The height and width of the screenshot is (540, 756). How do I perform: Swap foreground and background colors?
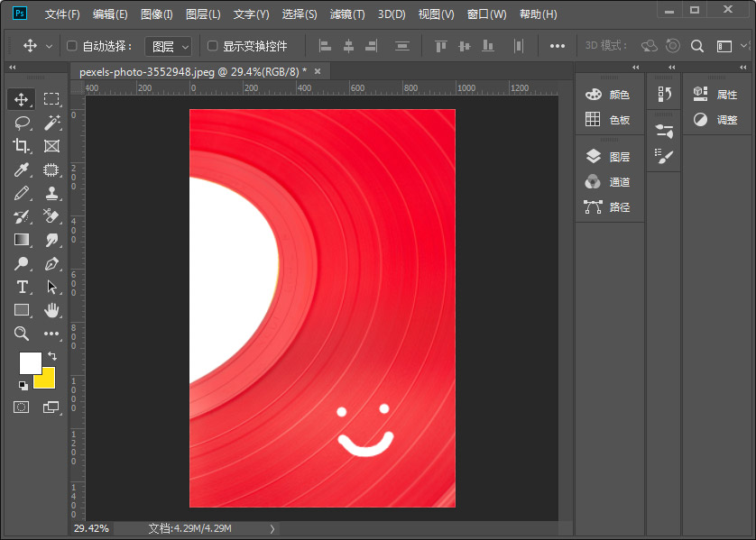pos(52,356)
